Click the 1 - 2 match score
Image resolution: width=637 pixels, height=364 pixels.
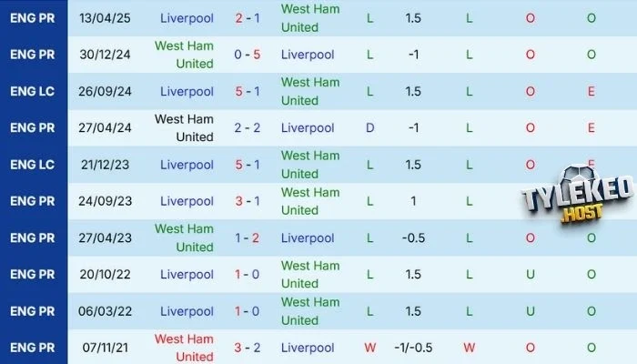click(x=247, y=238)
